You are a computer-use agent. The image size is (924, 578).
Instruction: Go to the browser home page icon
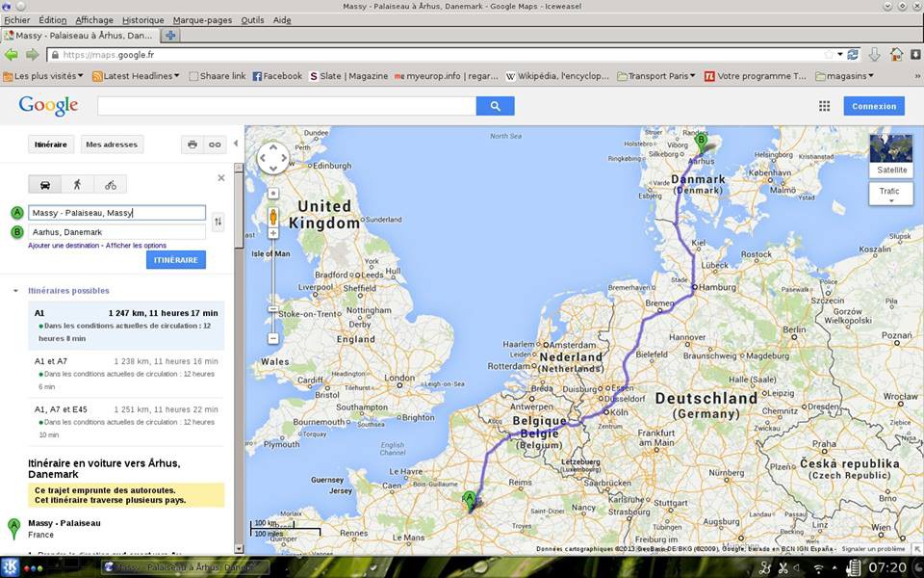click(896, 54)
